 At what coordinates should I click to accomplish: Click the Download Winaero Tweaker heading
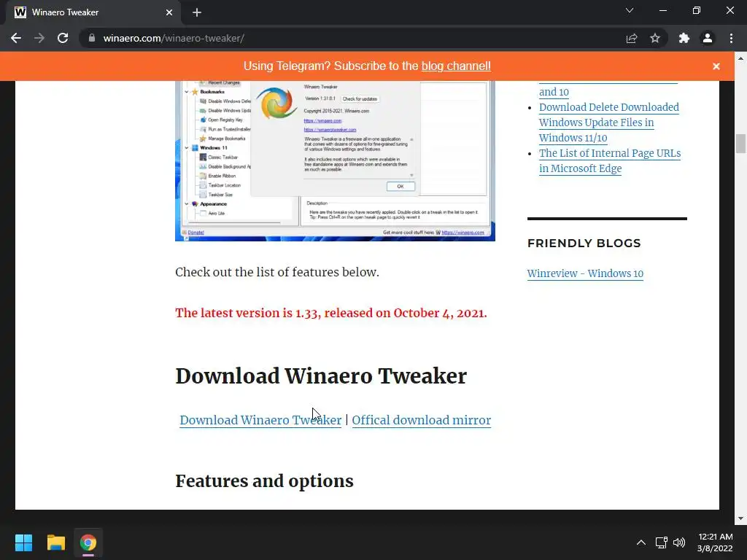[321, 376]
